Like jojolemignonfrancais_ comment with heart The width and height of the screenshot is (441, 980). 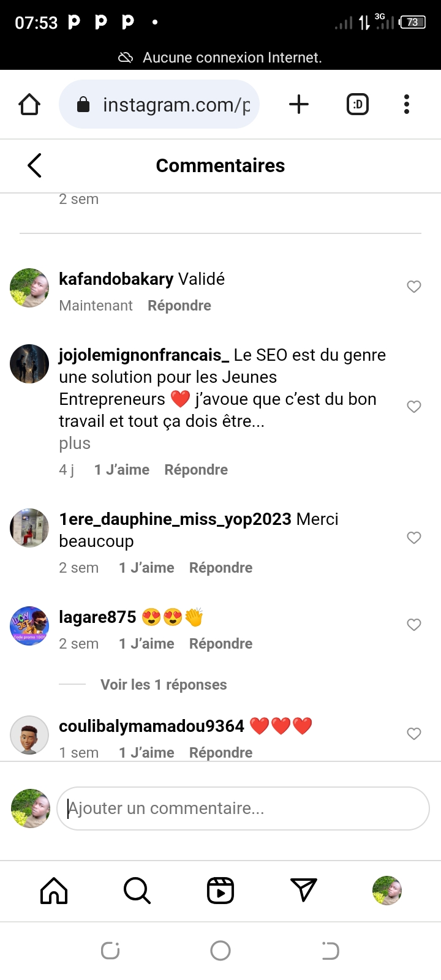[x=414, y=407]
